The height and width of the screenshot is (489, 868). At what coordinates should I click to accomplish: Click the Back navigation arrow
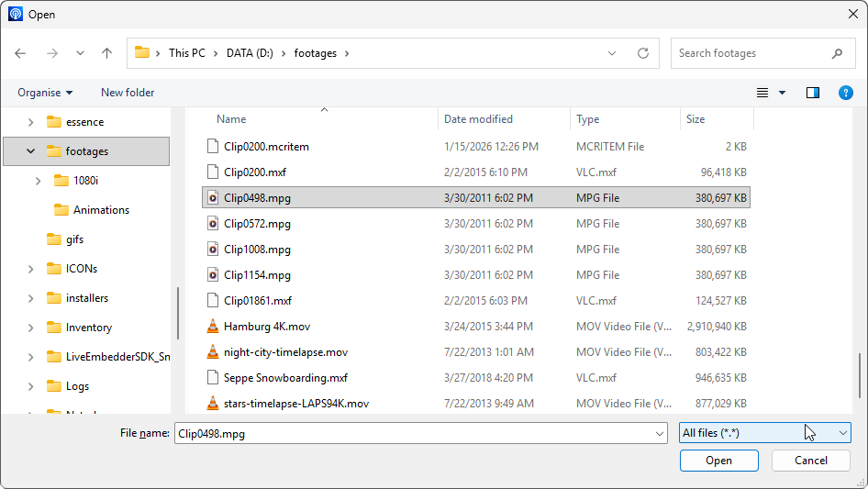coord(20,53)
